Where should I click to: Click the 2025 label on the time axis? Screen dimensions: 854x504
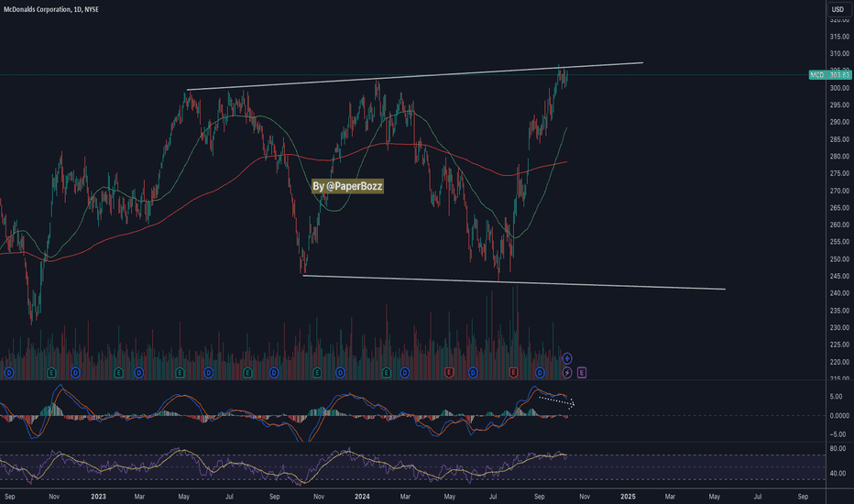[x=628, y=497]
